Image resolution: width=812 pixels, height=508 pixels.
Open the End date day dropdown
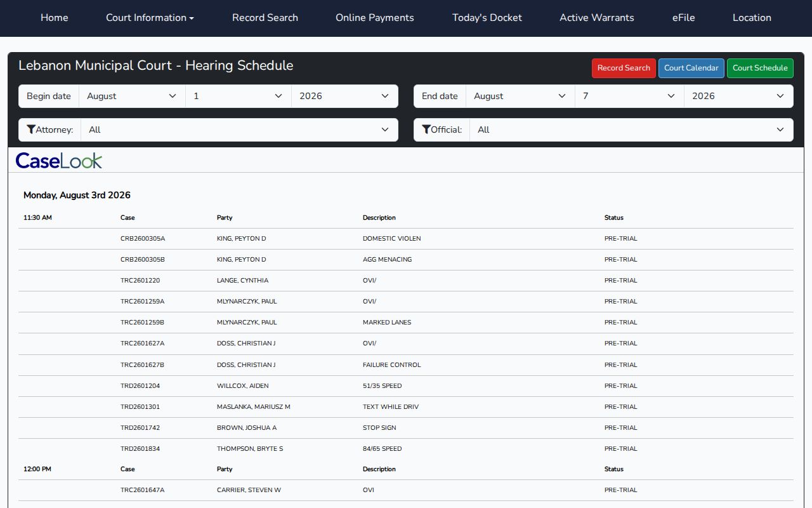(x=629, y=96)
